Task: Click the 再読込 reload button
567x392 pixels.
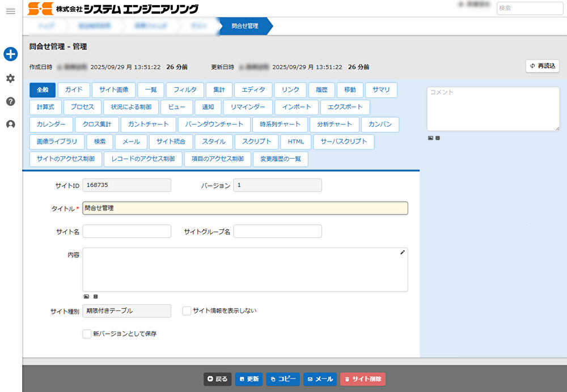Action: click(543, 66)
